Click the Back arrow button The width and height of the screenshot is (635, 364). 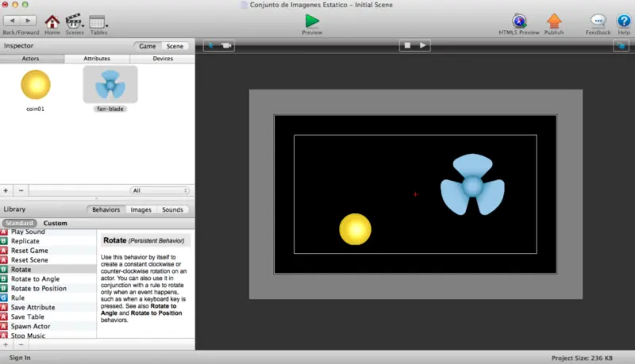(12, 21)
